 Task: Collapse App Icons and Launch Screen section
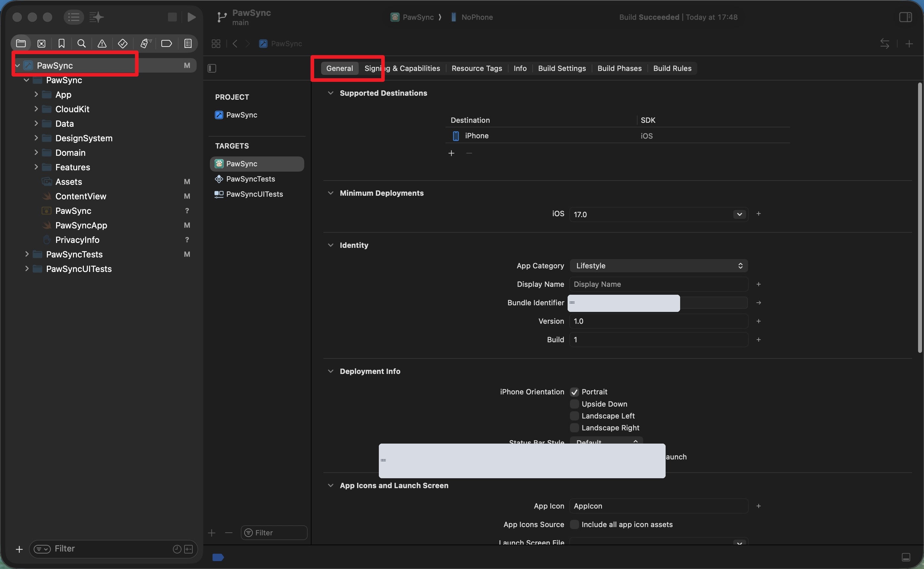click(x=330, y=485)
